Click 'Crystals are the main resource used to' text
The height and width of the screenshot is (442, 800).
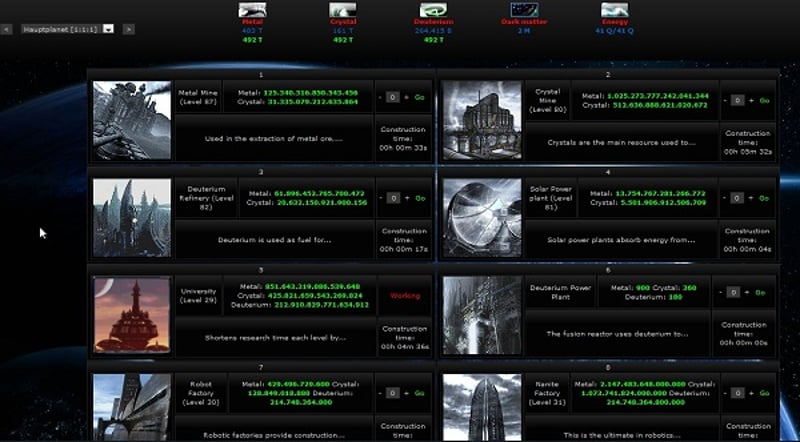click(621, 142)
